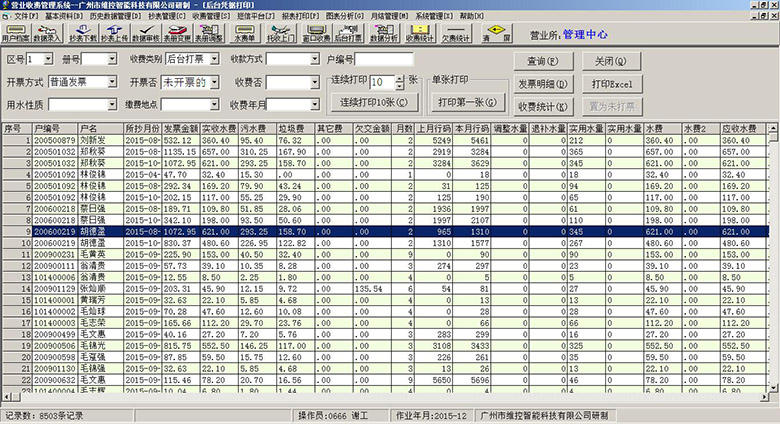Expand the 区号 dropdown
780x424 pixels.
point(48,59)
